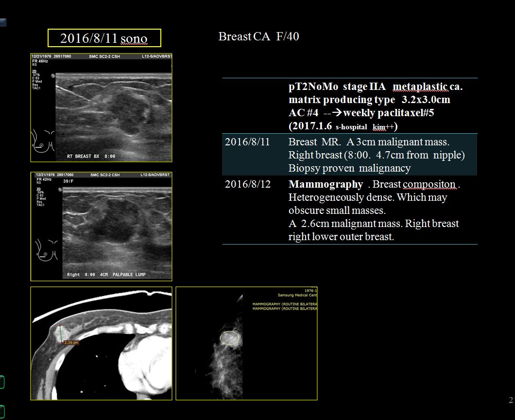Viewport: 515px width, 420px height.
Task: Click the blue-gray icon at top-left edge
Action: 2,22
